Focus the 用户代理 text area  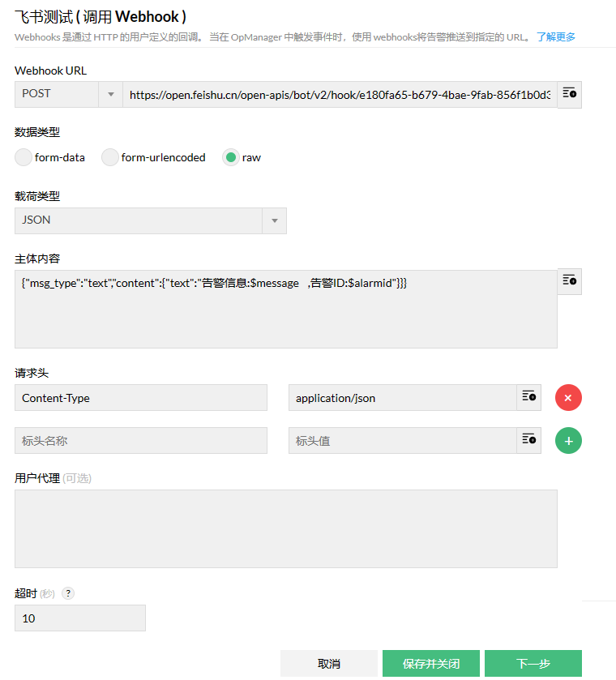(x=286, y=528)
